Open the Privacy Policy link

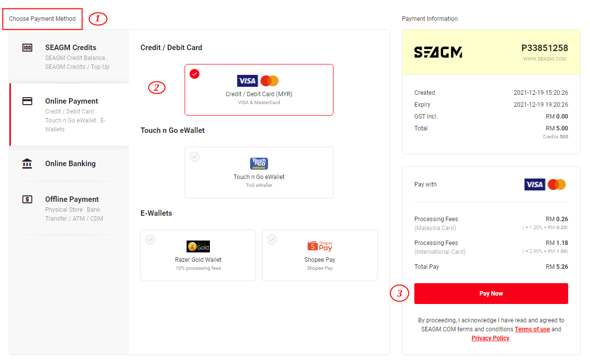coord(490,338)
